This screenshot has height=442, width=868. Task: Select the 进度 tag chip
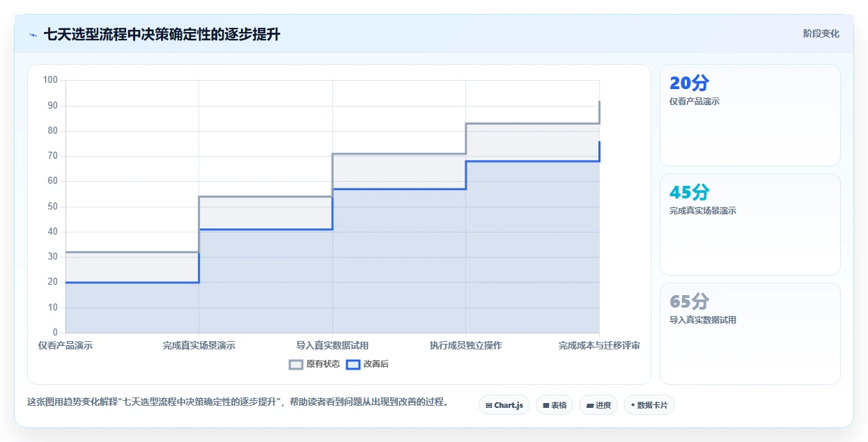click(598, 405)
